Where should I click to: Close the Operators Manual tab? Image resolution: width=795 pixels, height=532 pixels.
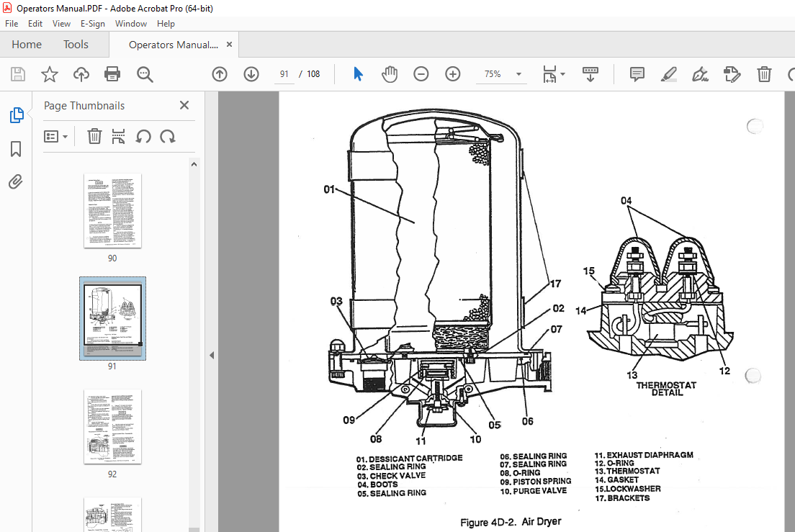pos(229,45)
